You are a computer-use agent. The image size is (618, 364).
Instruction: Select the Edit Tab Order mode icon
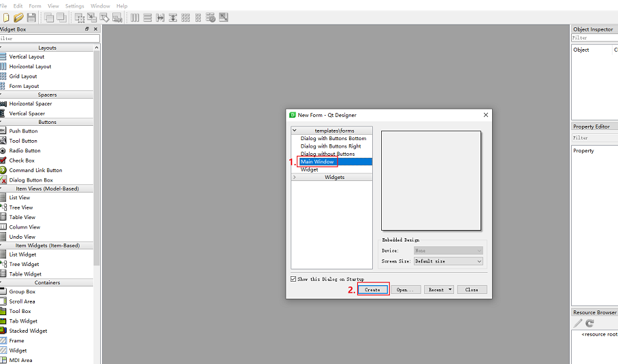click(117, 18)
